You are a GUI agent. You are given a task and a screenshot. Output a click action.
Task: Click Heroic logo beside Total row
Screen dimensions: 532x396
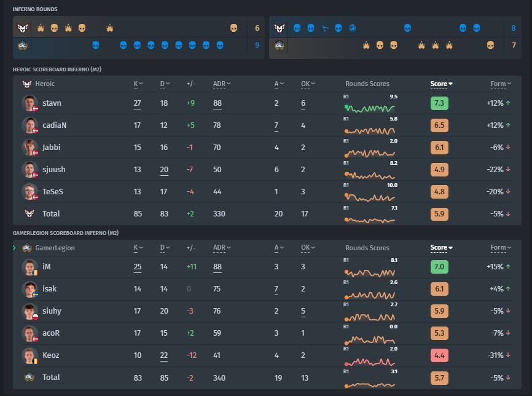pyautogui.click(x=29, y=213)
